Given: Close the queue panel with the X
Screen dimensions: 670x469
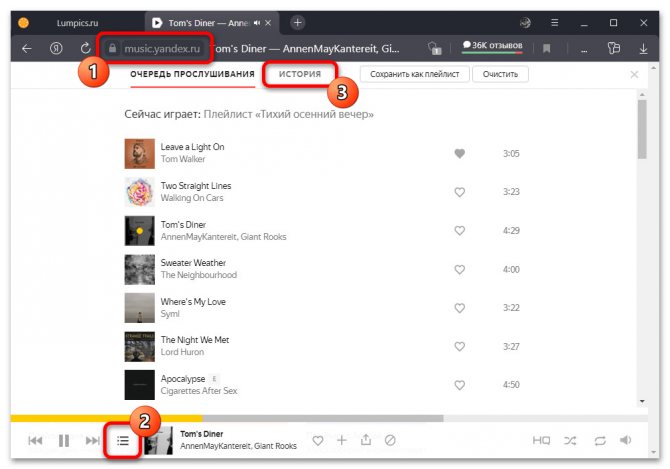Looking at the screenshot, I should [634, 75].
